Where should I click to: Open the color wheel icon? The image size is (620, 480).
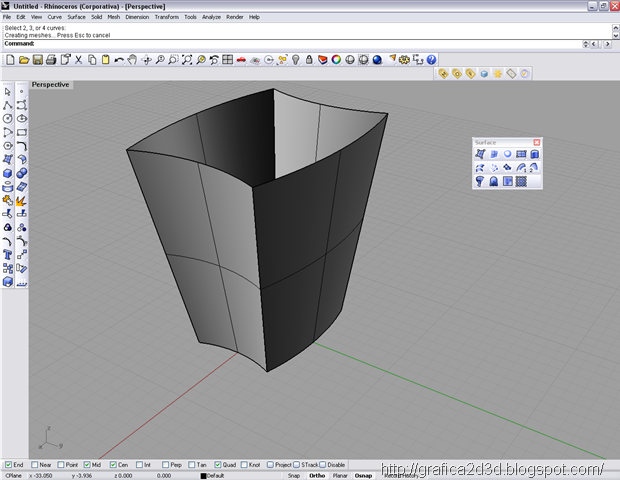(x=336, y=60)
